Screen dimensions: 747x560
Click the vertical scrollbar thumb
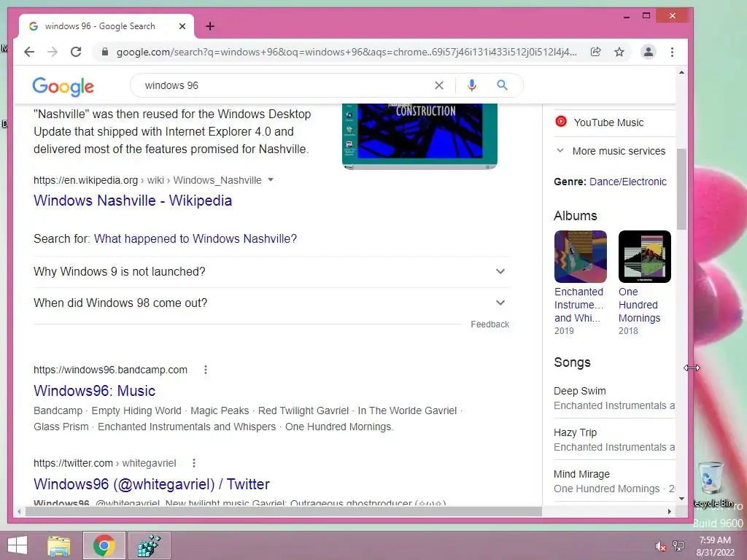(682, 189)
